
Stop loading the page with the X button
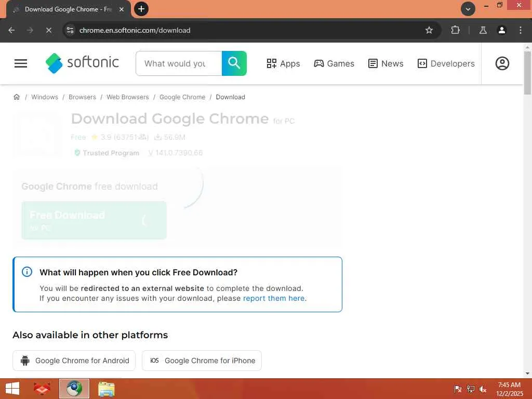click(49, 30)
